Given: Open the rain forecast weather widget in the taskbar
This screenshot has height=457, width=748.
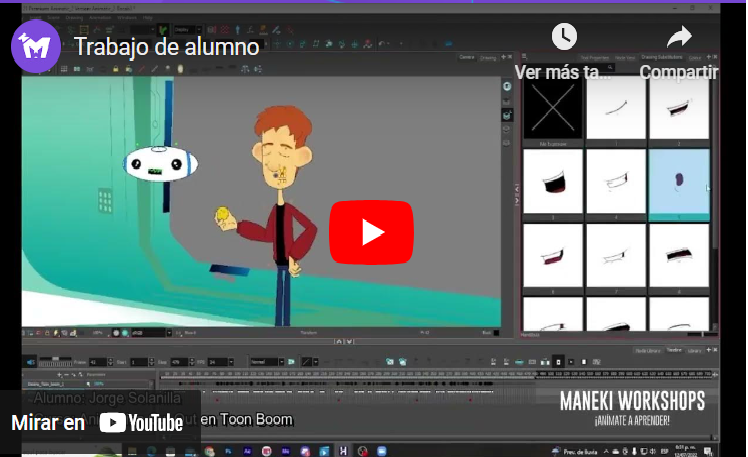Looking at the screenshot, I should coord(576,451).
